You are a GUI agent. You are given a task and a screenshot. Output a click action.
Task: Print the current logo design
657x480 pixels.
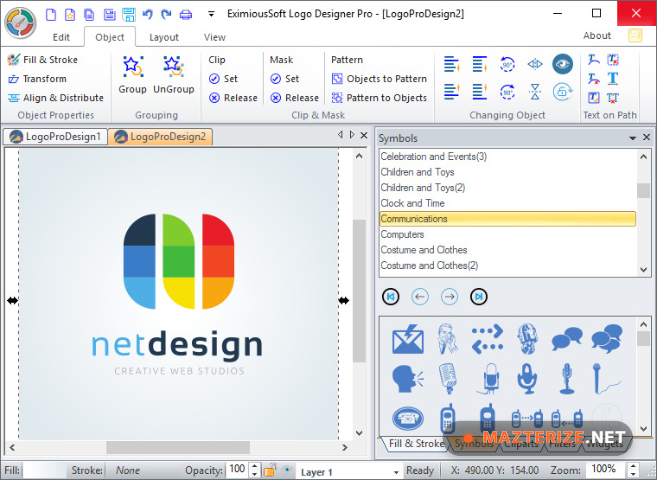coord(186,15)
